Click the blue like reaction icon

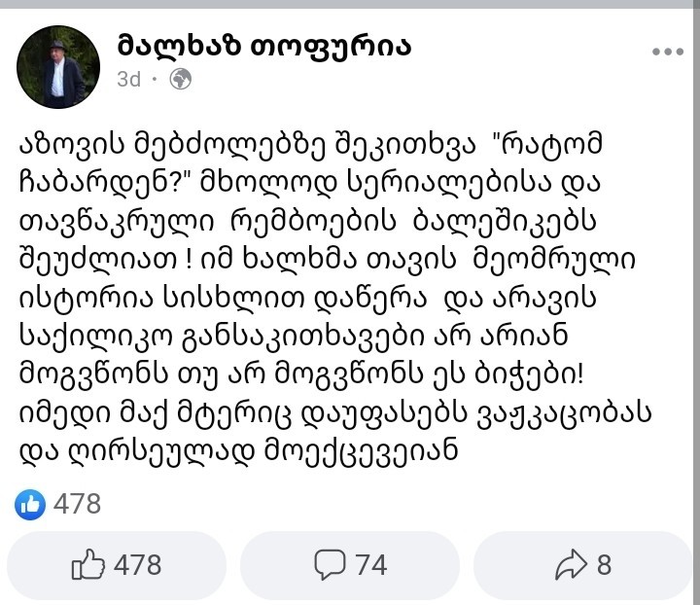[x=31, y=504]
